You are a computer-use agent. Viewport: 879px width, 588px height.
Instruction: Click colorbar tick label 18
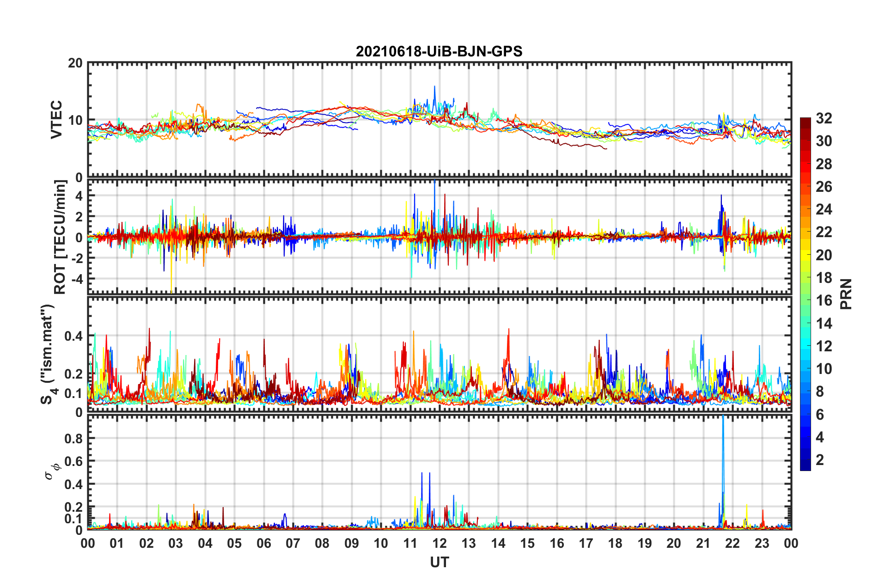(x=824, y=278)
